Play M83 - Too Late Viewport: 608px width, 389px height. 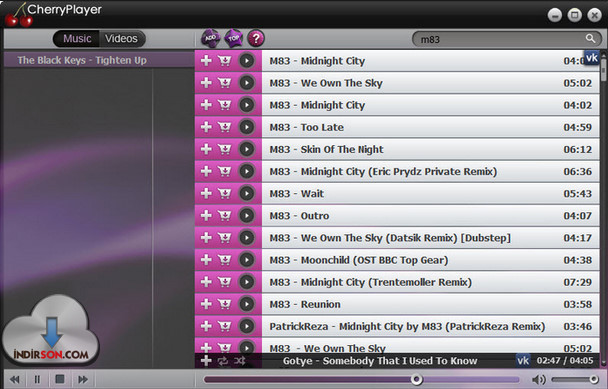click(247, 127)
